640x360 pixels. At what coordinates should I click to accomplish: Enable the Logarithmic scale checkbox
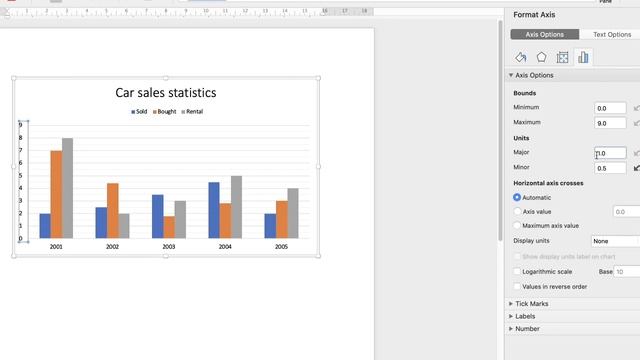click(x=517, y=271)
